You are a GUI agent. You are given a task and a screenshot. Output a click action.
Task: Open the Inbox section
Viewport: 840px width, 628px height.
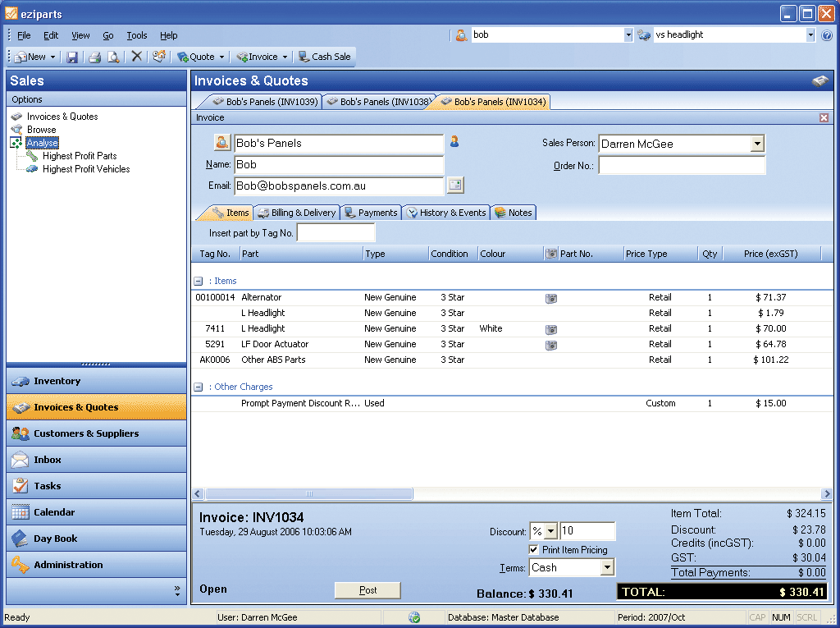(x=97, y=460)
